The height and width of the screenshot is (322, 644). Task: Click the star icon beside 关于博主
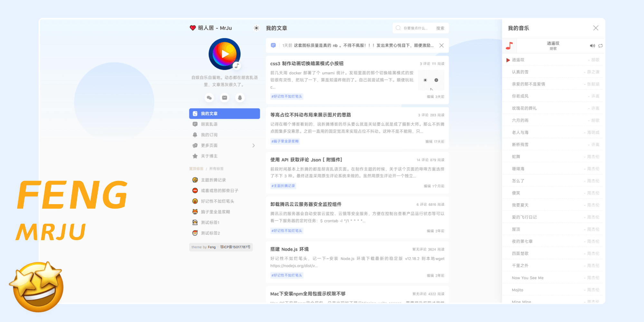(x=195, y=156)
